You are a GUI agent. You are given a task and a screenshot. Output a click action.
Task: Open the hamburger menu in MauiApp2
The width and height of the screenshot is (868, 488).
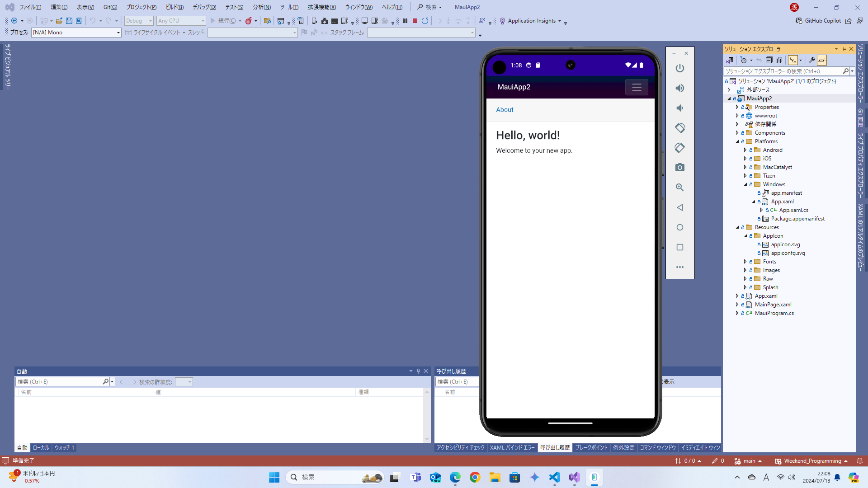coord(637,87)
